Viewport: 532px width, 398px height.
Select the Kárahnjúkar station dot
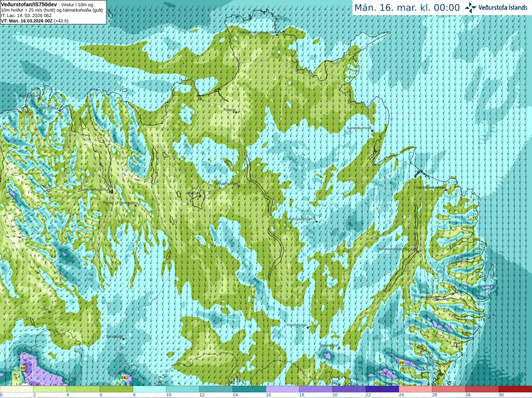(x=308, y=328)
